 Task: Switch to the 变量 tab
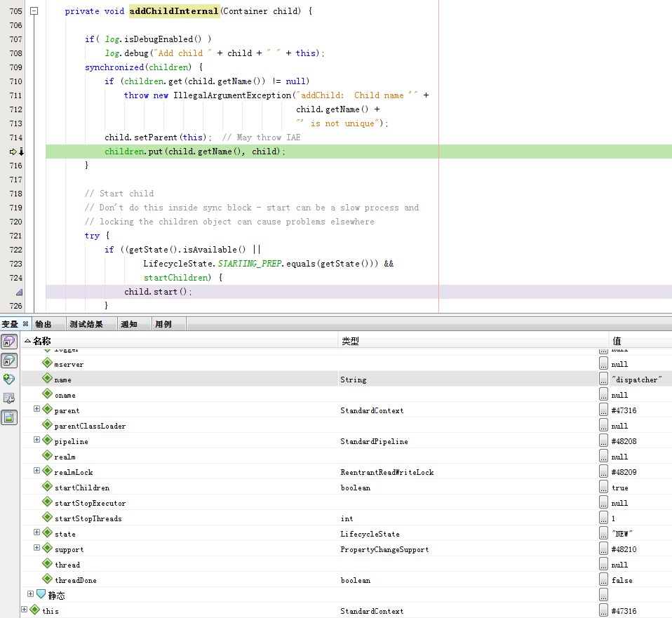[11, 324]
